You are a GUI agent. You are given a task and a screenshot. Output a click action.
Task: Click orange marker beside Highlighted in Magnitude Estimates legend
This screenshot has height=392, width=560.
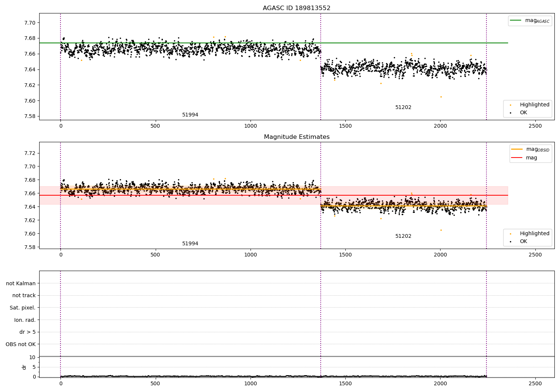(510, 234)
